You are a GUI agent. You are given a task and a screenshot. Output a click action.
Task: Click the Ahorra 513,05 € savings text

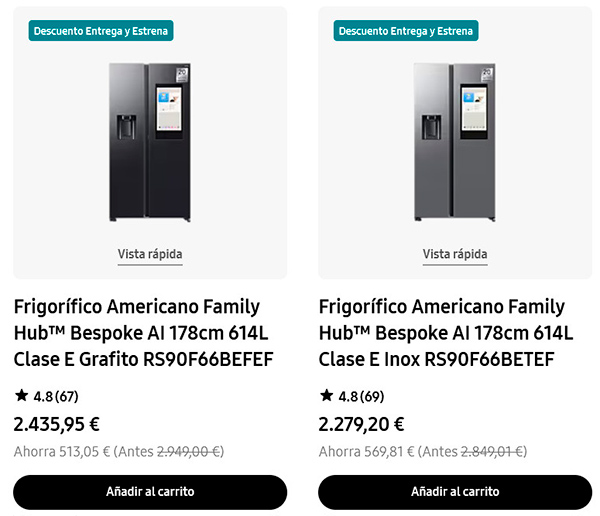tap(62, 452)
